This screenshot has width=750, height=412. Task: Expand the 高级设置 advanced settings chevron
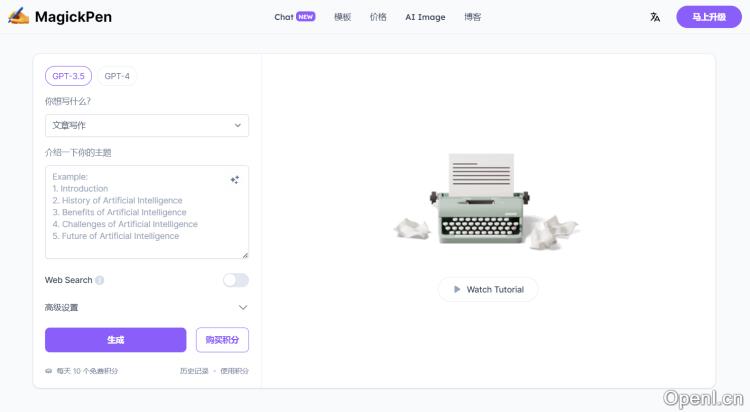[x=243, y=307]
